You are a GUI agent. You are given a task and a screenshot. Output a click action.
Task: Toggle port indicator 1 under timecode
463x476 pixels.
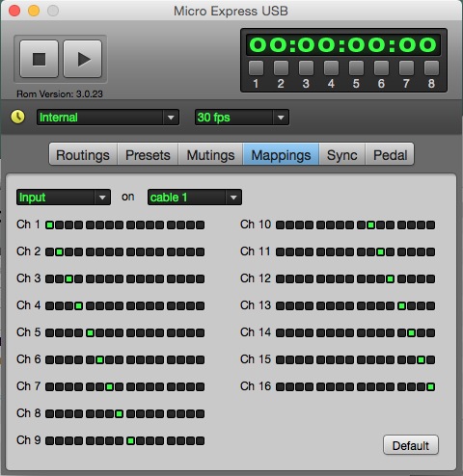tap(256, 67)
